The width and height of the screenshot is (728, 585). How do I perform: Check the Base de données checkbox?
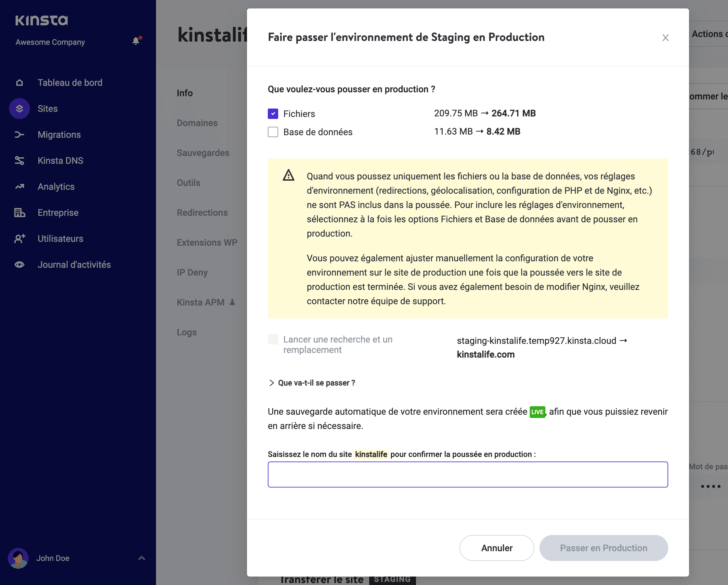(273, 132)
